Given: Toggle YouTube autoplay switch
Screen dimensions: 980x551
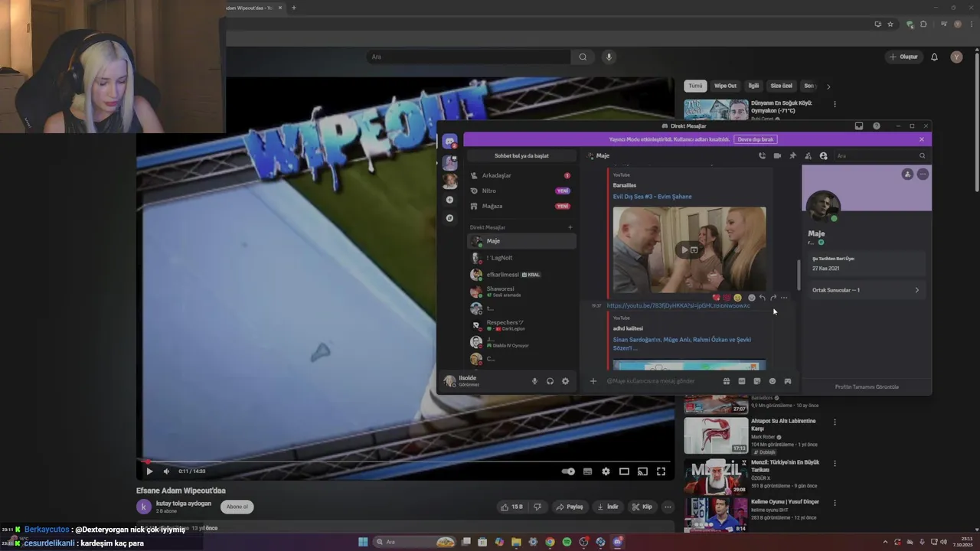Looking at the screenshot, I should point(568,471).
